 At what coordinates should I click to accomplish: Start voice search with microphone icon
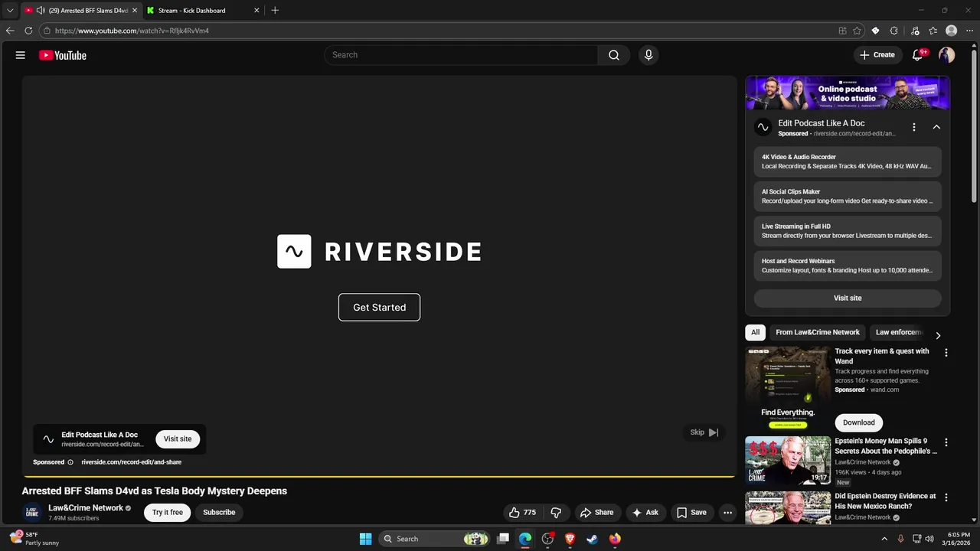pos(648,55)
